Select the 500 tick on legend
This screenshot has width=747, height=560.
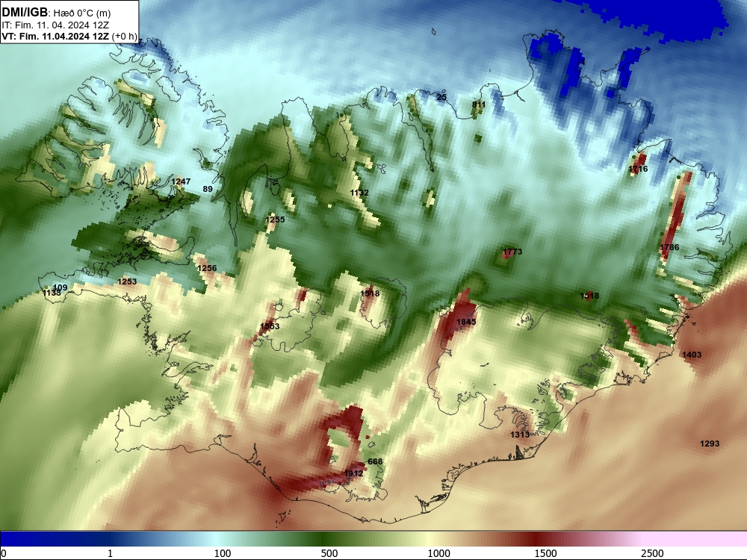(329, 553)
